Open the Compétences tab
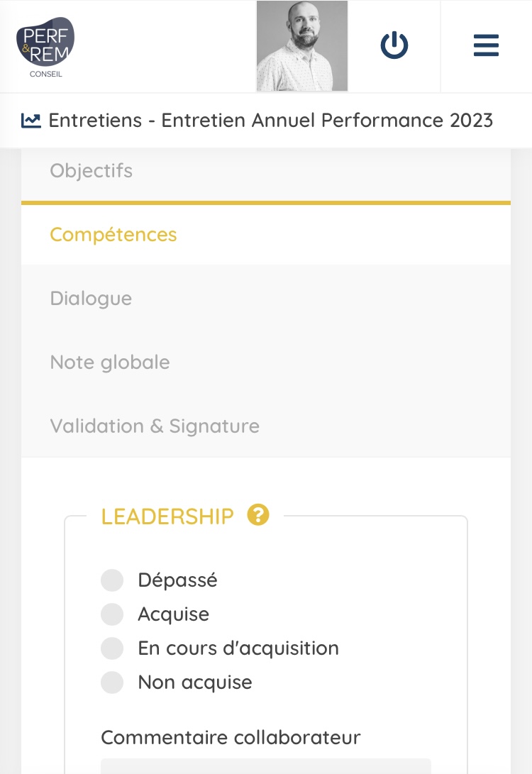Image resolution: width=532 pixels, height=774 pixels. [113, 235]
